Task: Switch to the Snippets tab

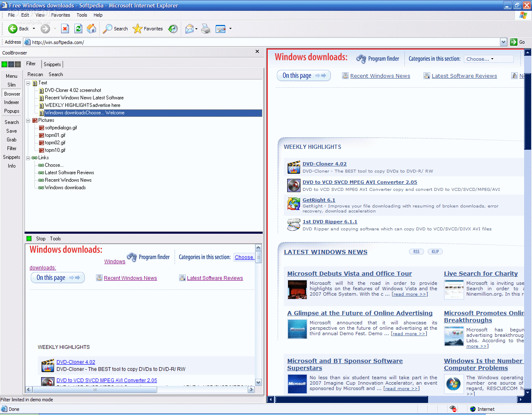Action: 52,64
